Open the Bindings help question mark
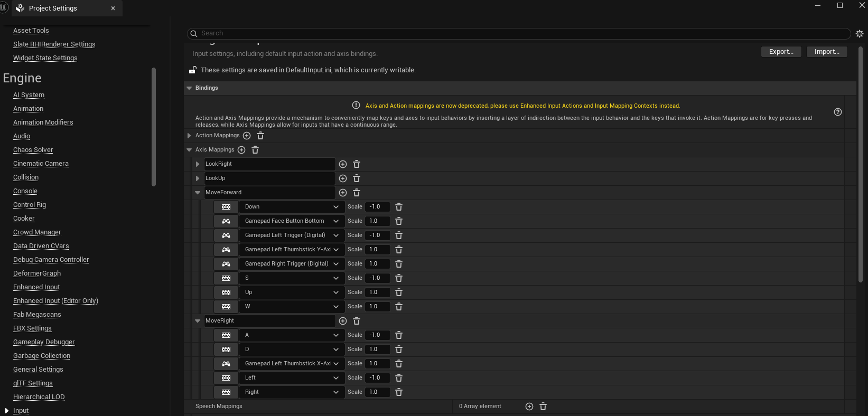Screen dimensions: 868x416 point(838,112)
